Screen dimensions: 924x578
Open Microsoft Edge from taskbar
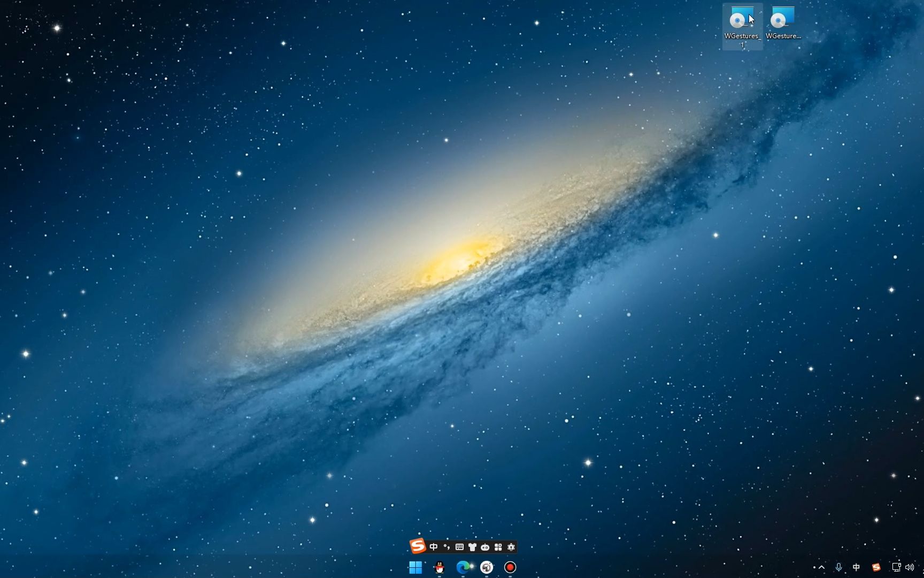pyautogui.click(x=463, y=567)
